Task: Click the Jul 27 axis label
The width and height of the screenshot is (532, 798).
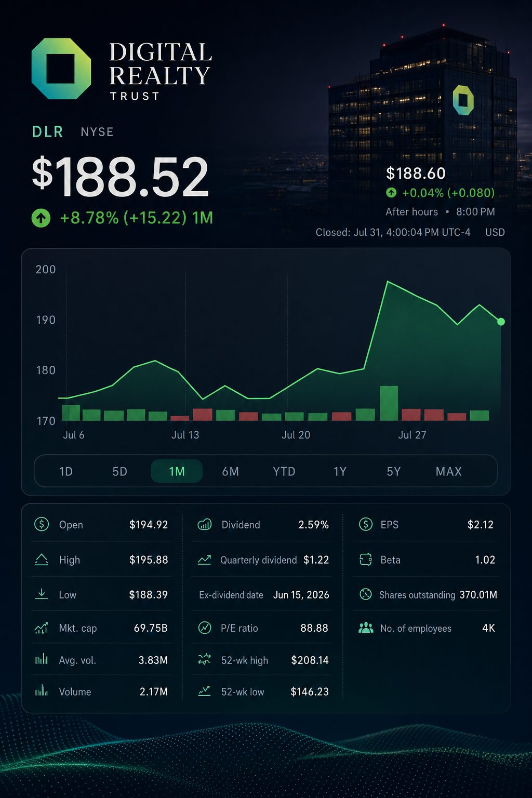Action: coord(413,435)
